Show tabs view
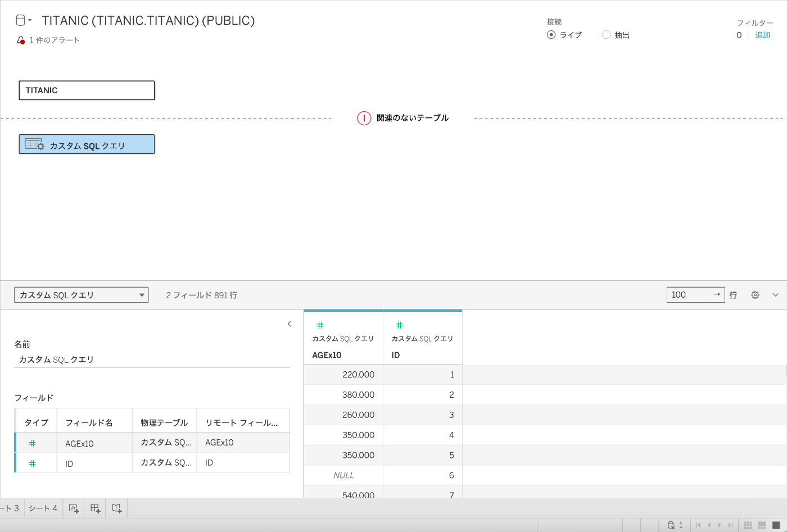This screenshot has width=787, height=532. tap(776, 525)
